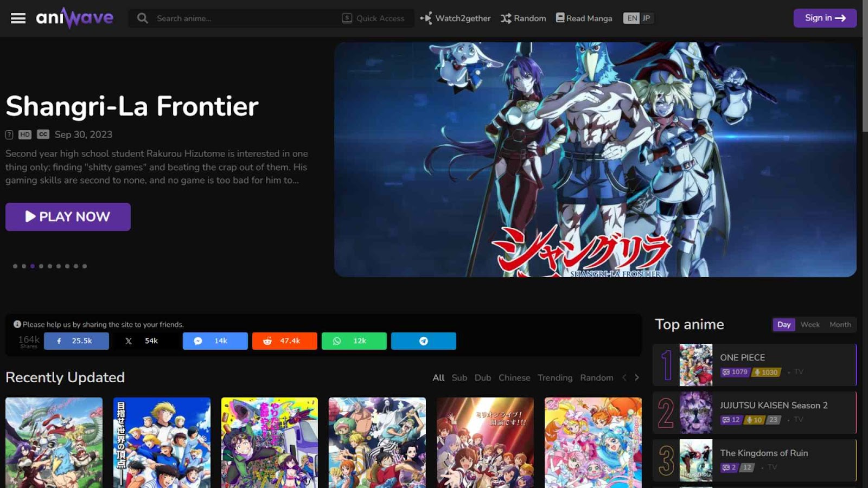
Task: Show Top anime for Month
Action: (840, 325)
